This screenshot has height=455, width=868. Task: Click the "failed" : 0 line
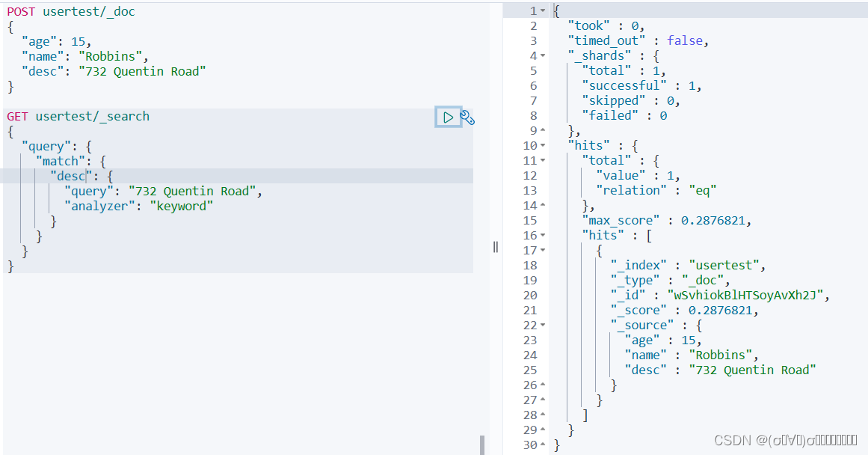tap(624, 116)
